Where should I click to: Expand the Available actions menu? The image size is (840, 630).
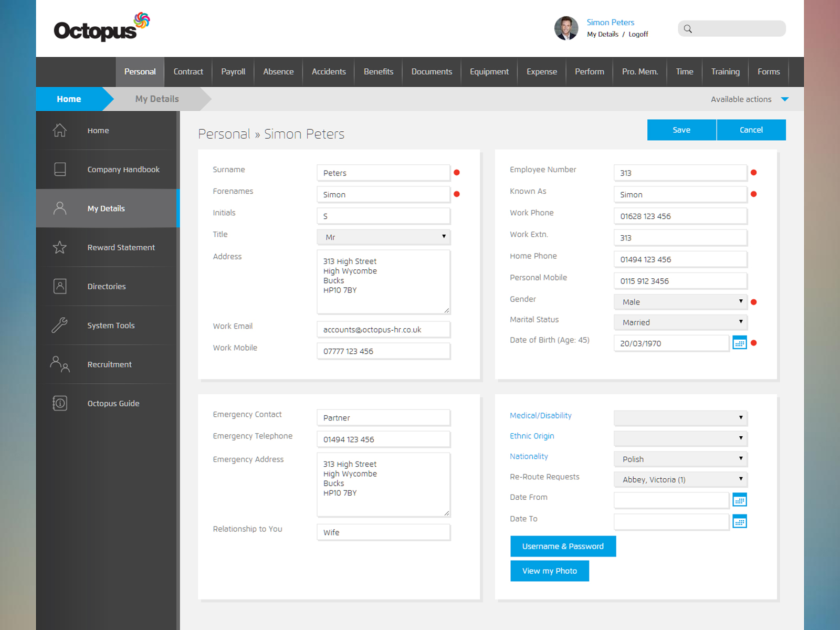pos(750,99)
